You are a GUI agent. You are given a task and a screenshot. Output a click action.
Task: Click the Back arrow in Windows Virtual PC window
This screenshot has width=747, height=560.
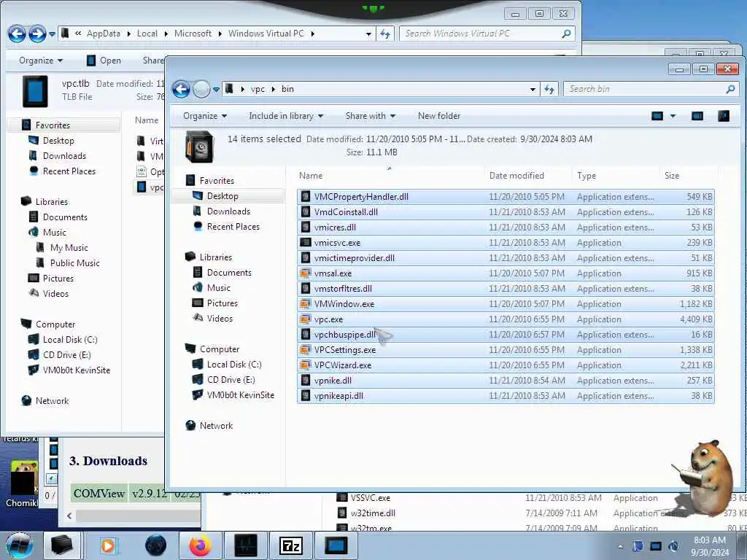tap(17, 34)
